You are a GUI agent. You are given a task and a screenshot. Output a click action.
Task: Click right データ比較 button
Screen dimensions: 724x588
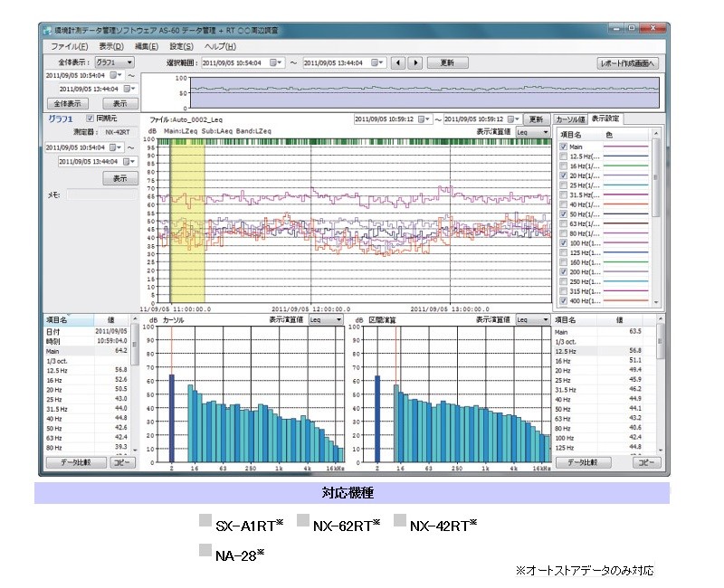(583, 462)
